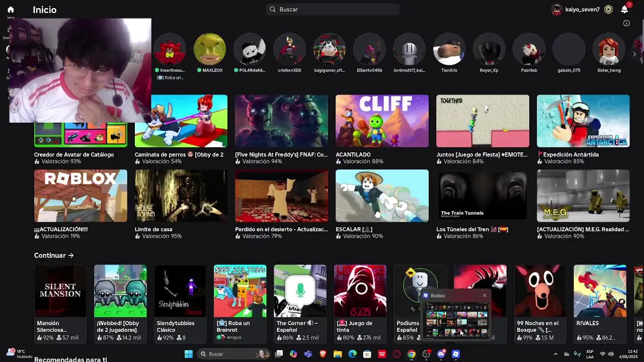Click the Inicio page heading
The height and width of the screenshot is (362, 644).
(44, 10)
